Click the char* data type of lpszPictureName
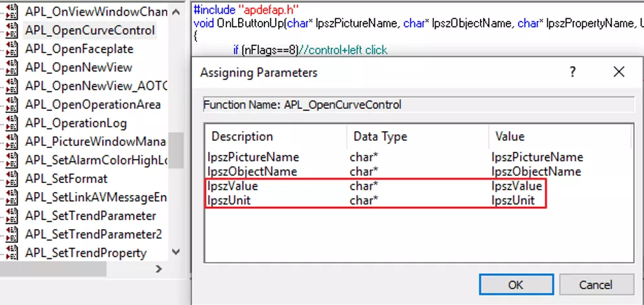 pyautogui.click(x=363, y=158)
